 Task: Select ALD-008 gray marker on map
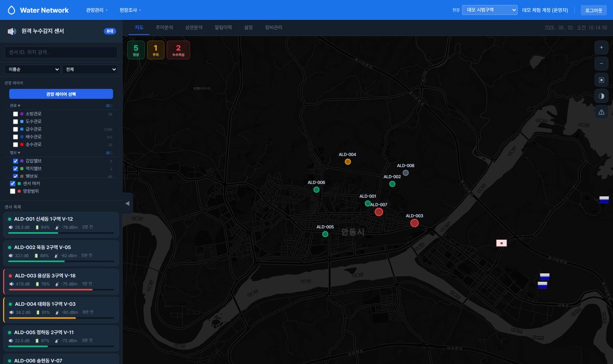pos(406,173)
